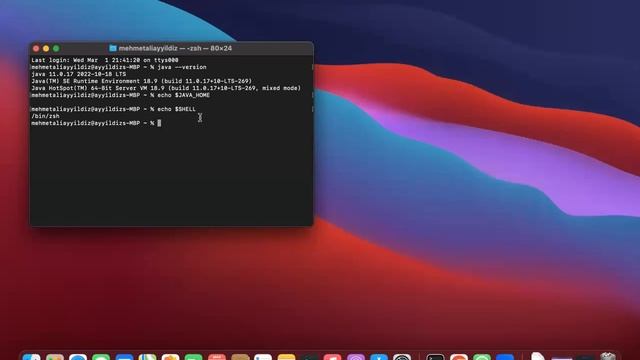Click the 'echo $JAVA_HOME' command text
This screenshot has height=360, width=640.
[184, 95]
